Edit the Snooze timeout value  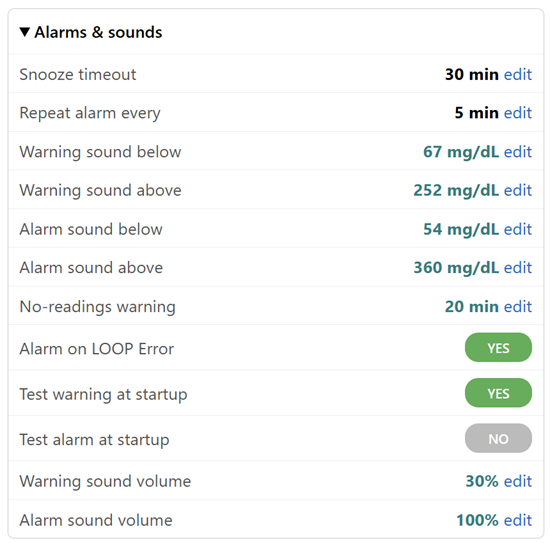coord(518,74)
